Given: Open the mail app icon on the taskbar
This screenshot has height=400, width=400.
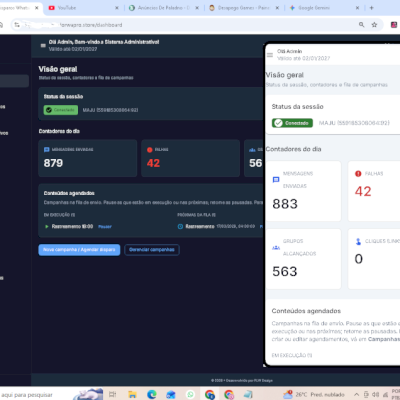Looking at the screenshot, I should click(x=171, y=395).
